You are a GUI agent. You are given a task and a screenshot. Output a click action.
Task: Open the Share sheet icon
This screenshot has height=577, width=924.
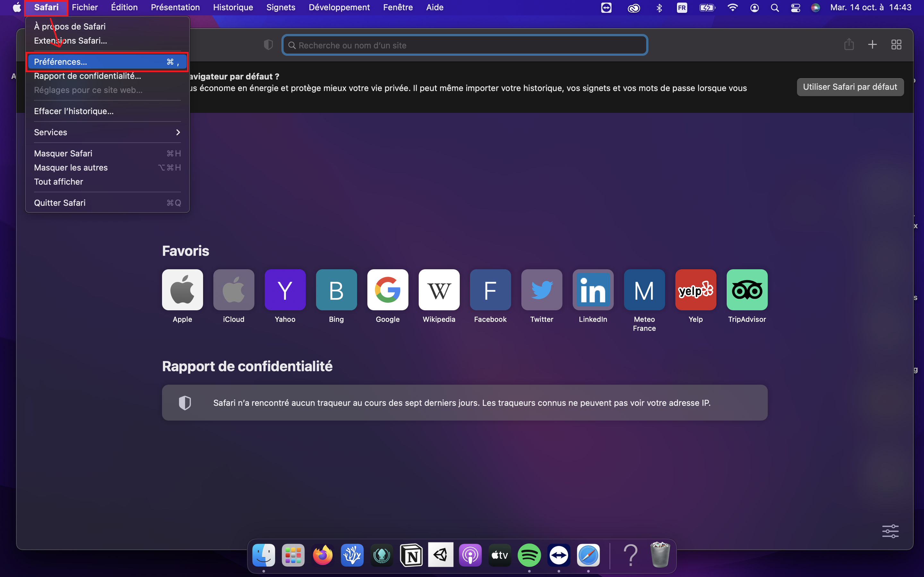pyautogui.click(x=849, y=45)
